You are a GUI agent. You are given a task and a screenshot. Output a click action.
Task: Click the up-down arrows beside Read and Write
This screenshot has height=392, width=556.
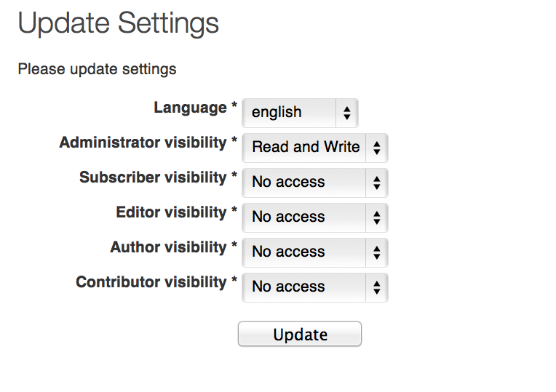coord(376,148)
